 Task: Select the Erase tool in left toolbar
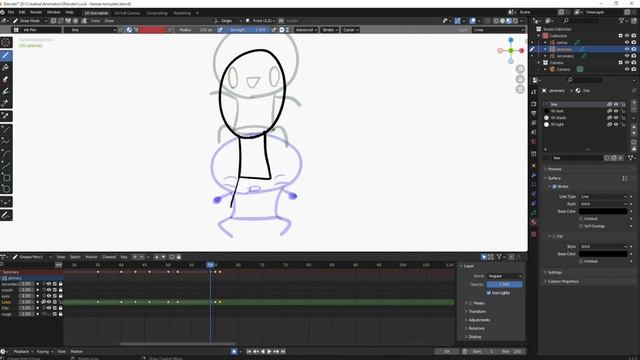tap(6, 79)
